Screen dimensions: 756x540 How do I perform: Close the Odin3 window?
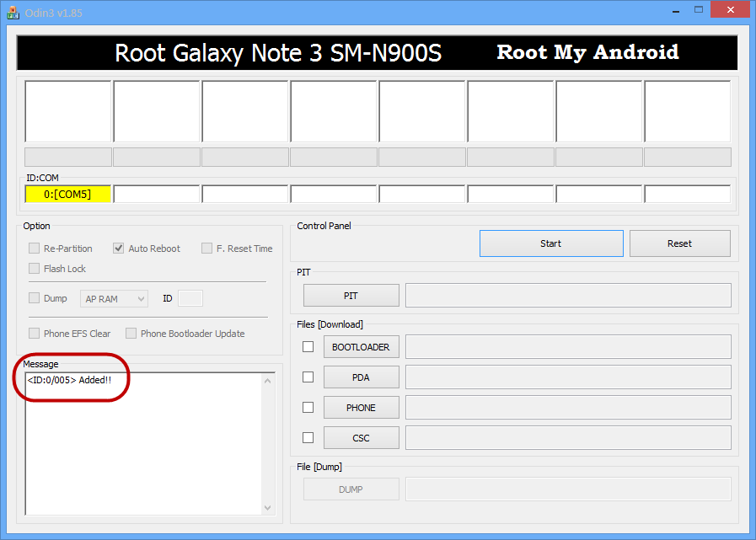(x=731, y=9)
